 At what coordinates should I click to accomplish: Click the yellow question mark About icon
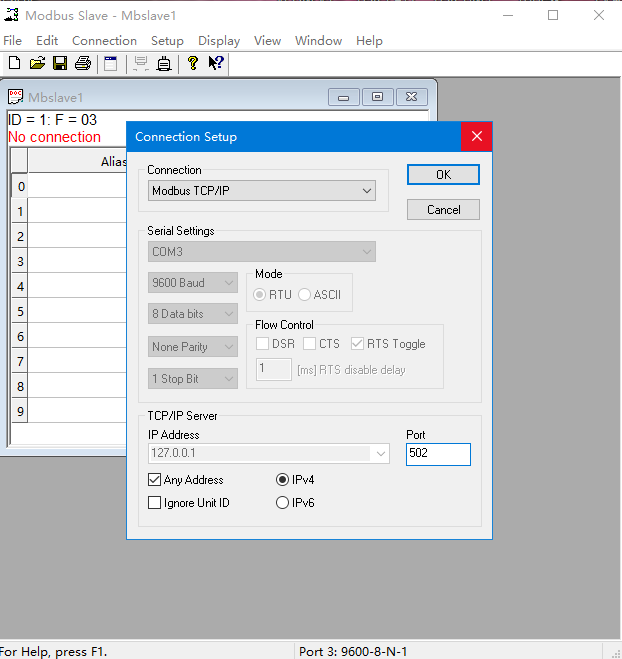pyautogui.click(x=193, y=63)
